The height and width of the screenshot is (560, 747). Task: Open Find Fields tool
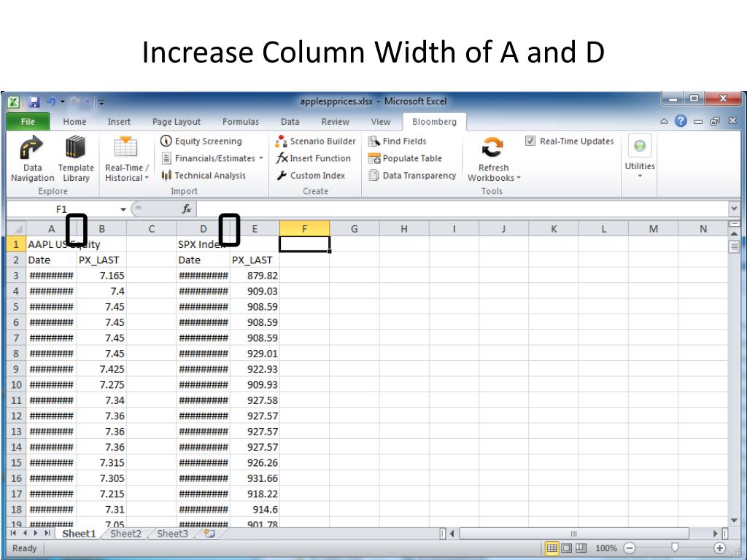pyautogui.click(x=398, y=141)
